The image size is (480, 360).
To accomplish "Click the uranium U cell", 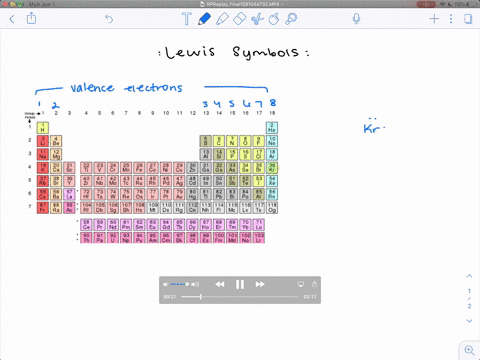I will 113,238.
